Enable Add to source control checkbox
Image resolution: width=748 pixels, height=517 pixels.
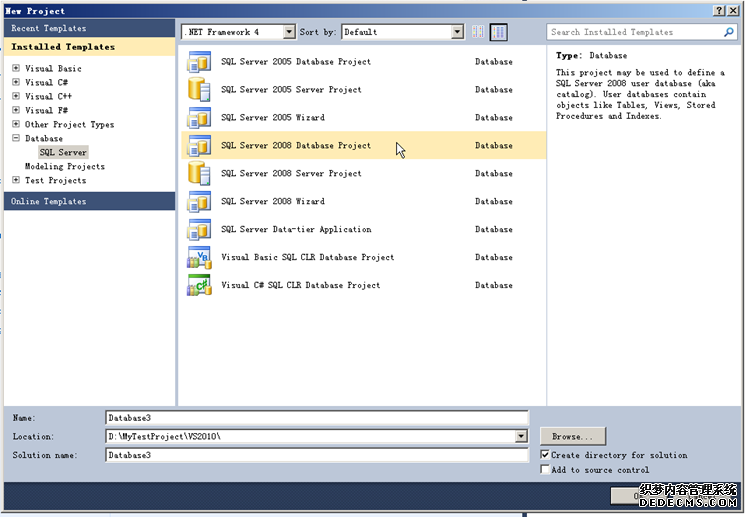(x=545, y=469)
